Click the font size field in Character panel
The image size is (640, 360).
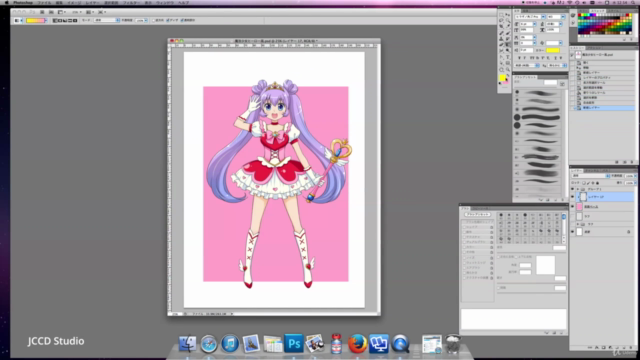(527, 24)
